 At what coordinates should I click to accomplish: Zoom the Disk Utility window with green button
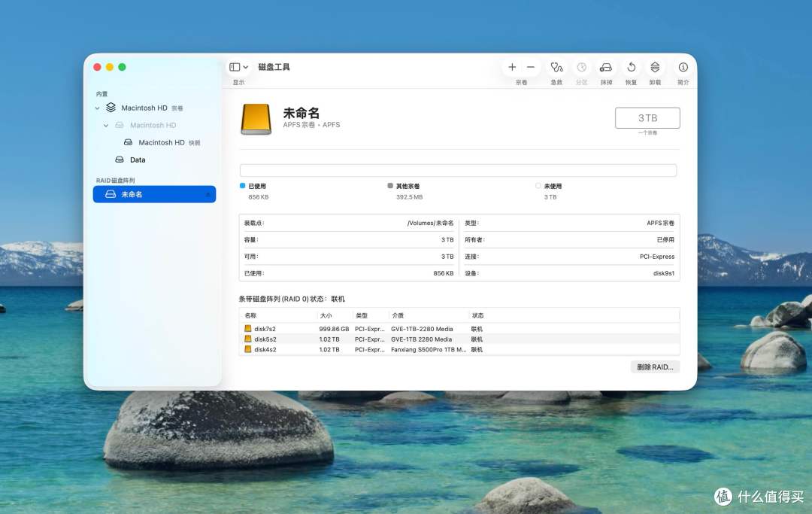123,67
